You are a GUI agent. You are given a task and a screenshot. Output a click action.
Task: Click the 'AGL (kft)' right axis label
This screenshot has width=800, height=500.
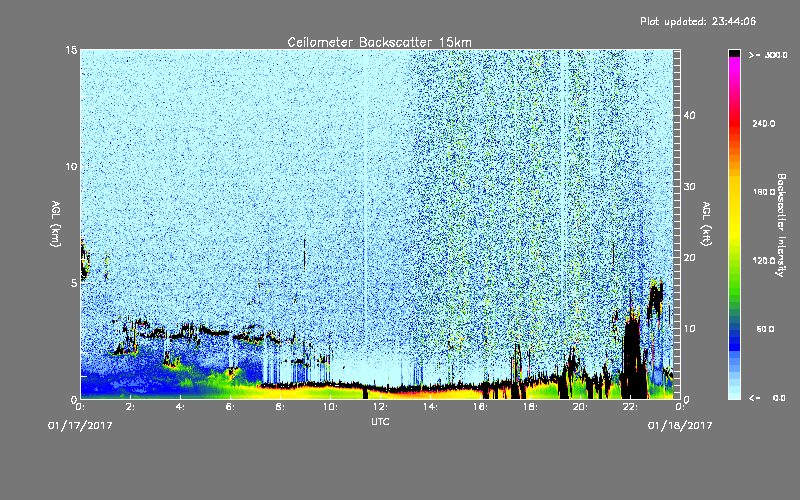707,223
